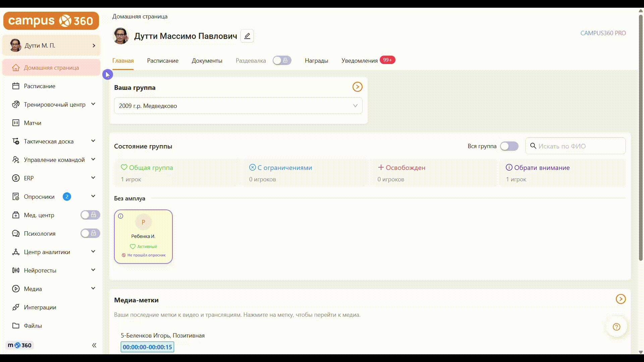Click the orange arrow icon in Медиа-метки
This screenshot has width=644, height=362.
621,299
